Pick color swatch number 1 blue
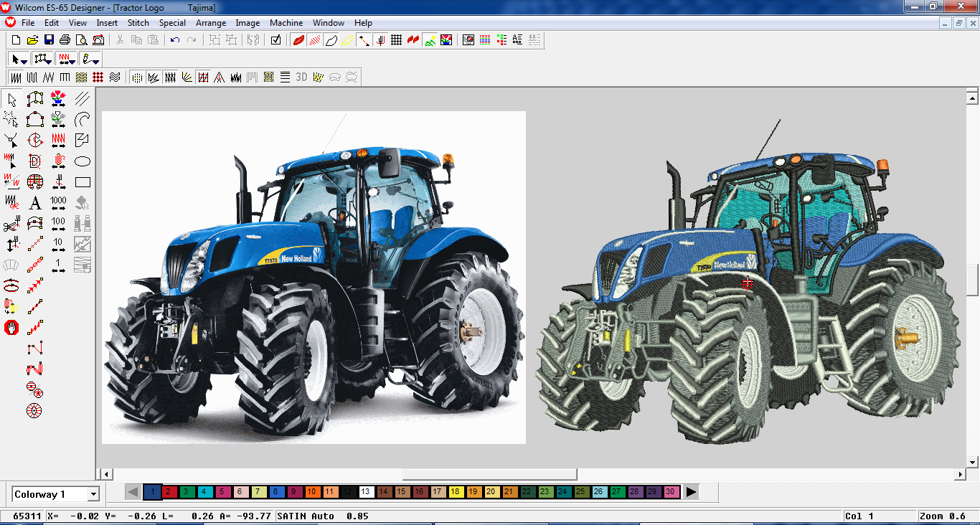980x525 pixels. [x=151, y=492]
